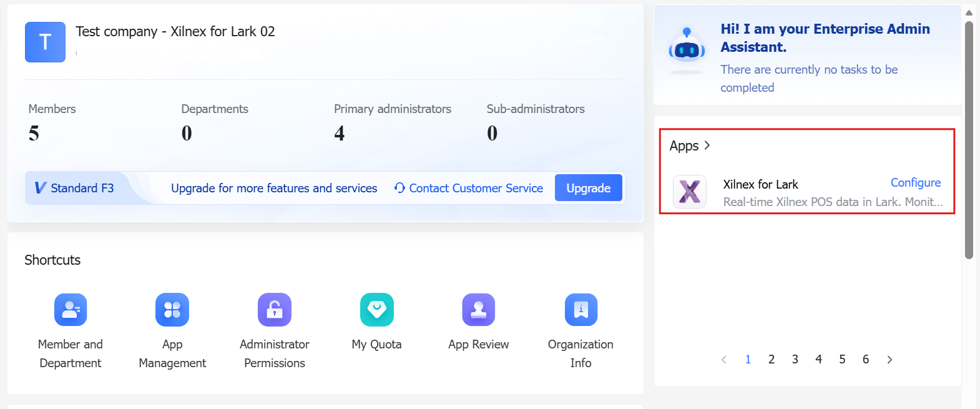Go to the previous apps page arrow
This screenshot has width=980, height=409.
pos(724,360)
